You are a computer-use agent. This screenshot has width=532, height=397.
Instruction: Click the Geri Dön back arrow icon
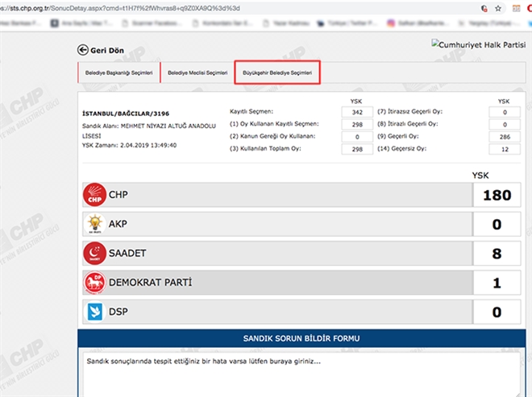click(x=83, y=50)
